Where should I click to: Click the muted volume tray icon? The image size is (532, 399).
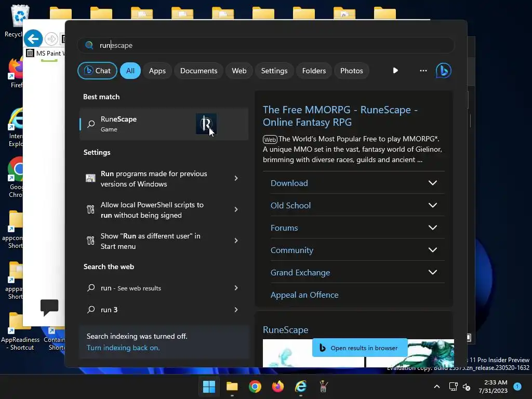tap(467, 387)
